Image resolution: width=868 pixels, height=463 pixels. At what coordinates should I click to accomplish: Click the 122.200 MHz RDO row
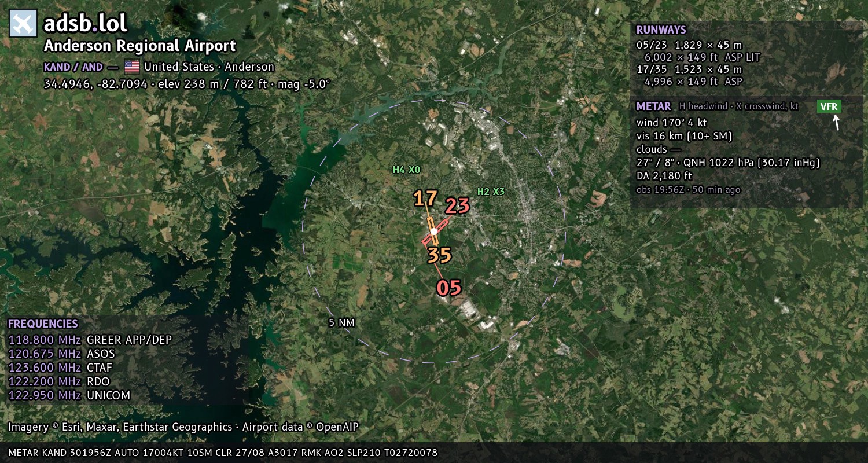[x=58, y=381]
